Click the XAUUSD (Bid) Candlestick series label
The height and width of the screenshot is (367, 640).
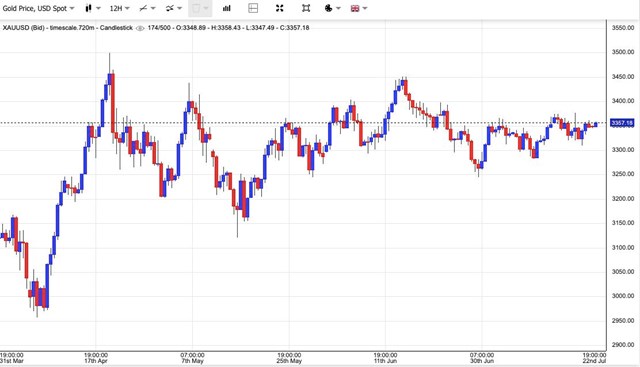click(68, 28)
